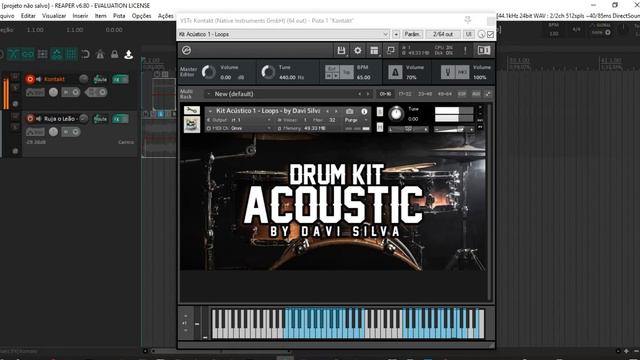Open the Inserir menu

[x=80, y=16]
